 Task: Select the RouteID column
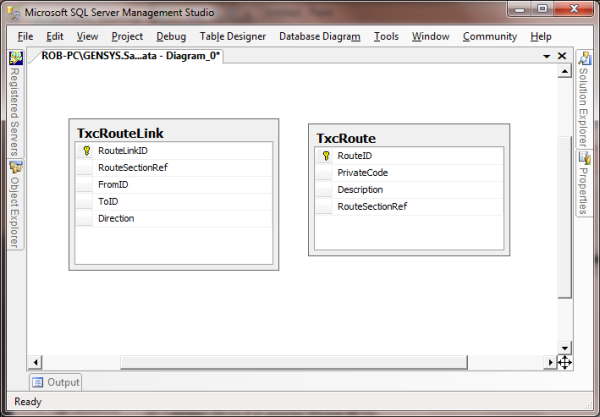(409, 156)
